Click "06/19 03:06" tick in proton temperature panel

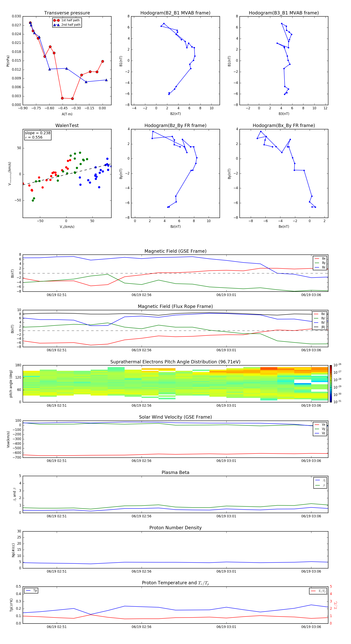[x=311, y=627]
